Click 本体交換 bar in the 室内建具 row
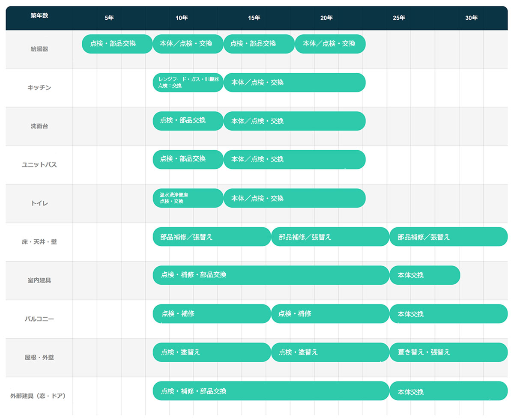This screenshot has height=420, width=514. [424, 275]
